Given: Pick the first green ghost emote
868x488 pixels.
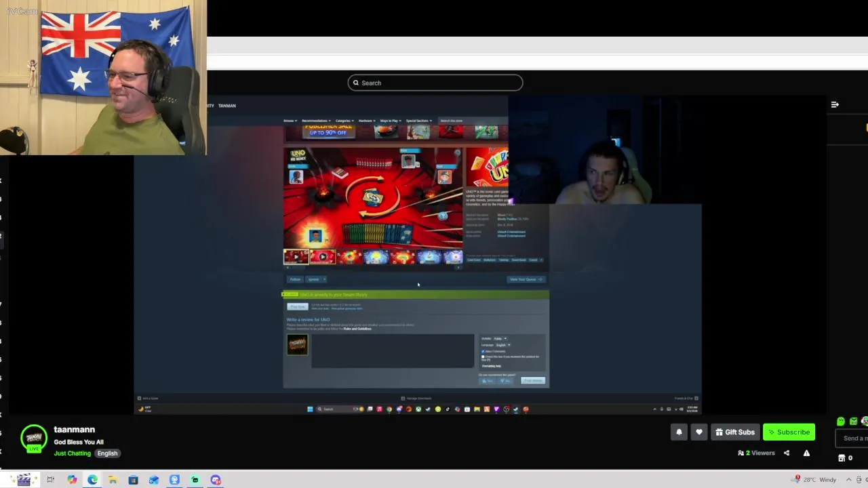Looking at the screenshot, I should pos(841,421).
